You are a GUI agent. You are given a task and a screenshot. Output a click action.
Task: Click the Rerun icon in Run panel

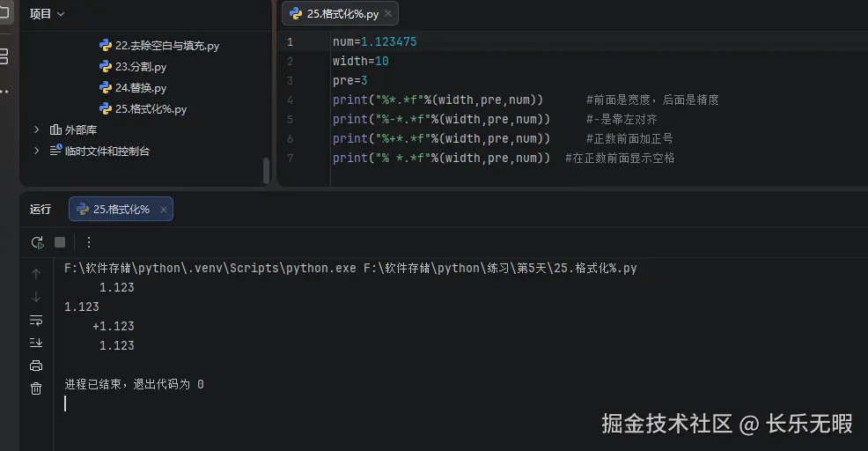pos(37,242)
